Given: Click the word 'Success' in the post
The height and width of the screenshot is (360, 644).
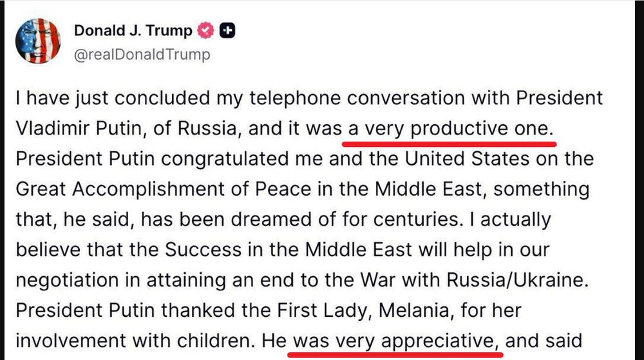Looking at the screenshot, I should coord(203,250).
